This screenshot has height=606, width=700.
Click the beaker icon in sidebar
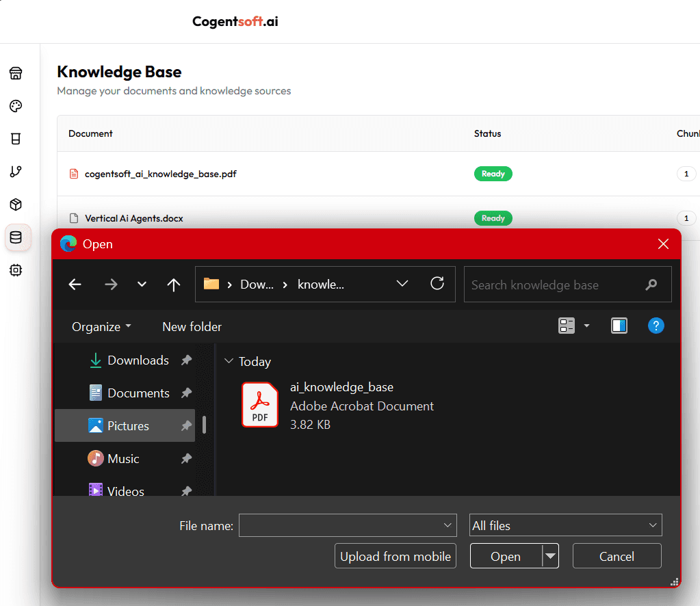point(16,139)
